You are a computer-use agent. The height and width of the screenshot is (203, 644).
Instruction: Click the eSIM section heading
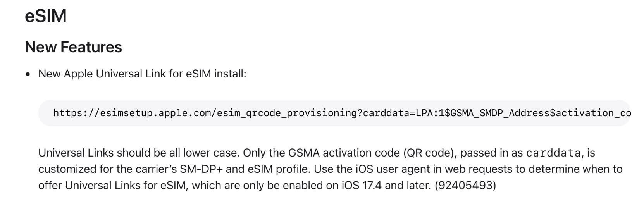pyautogui.click(x=46, y=16)
